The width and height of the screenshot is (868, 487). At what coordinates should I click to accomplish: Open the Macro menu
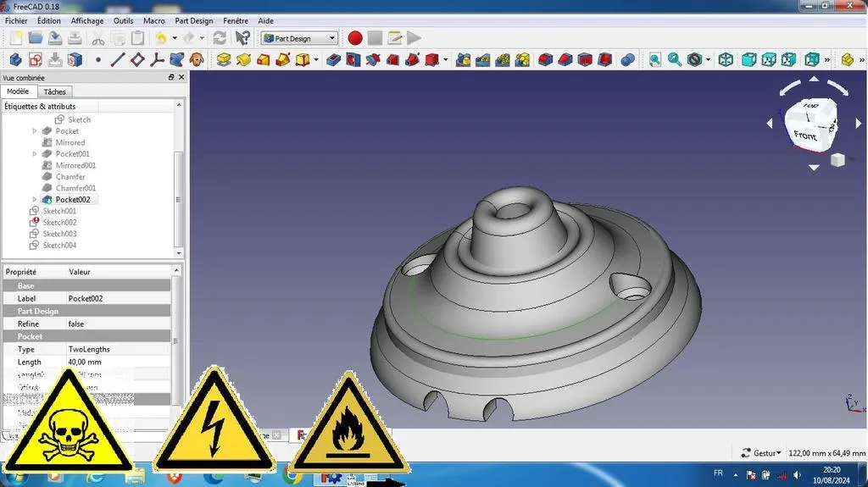click(154, 20)
